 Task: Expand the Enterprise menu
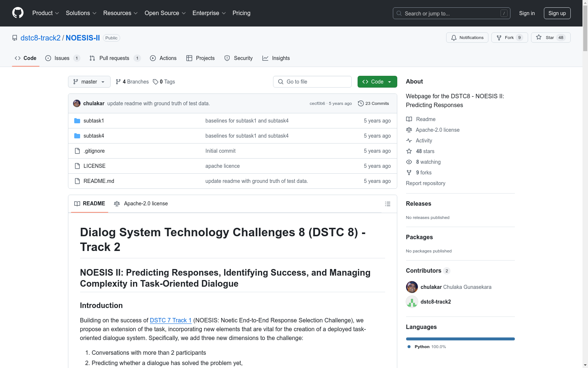pyautogui.click(x=209, y=13)
